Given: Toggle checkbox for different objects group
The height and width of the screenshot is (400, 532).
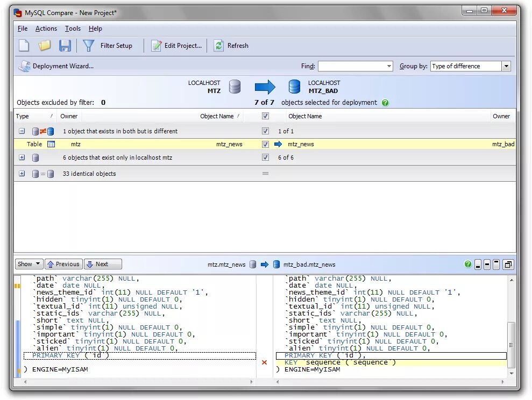Looking at the screenshot, I should pyautogui.click(x=265, y=131).
